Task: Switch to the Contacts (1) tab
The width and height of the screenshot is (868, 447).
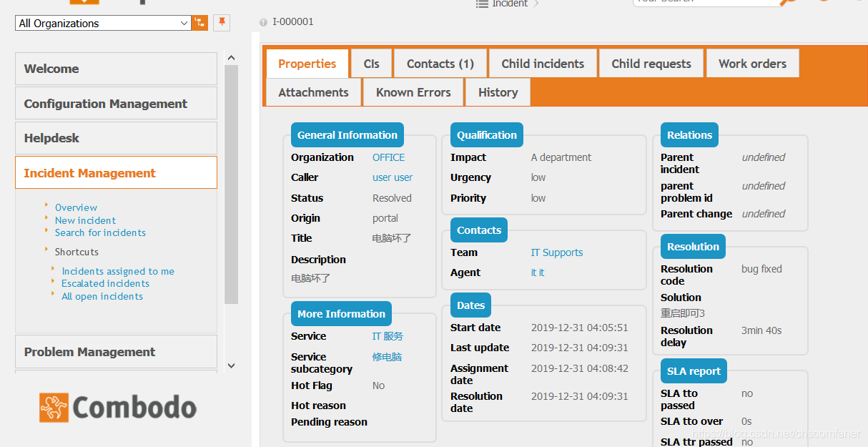Action: (x=440, y=64)
